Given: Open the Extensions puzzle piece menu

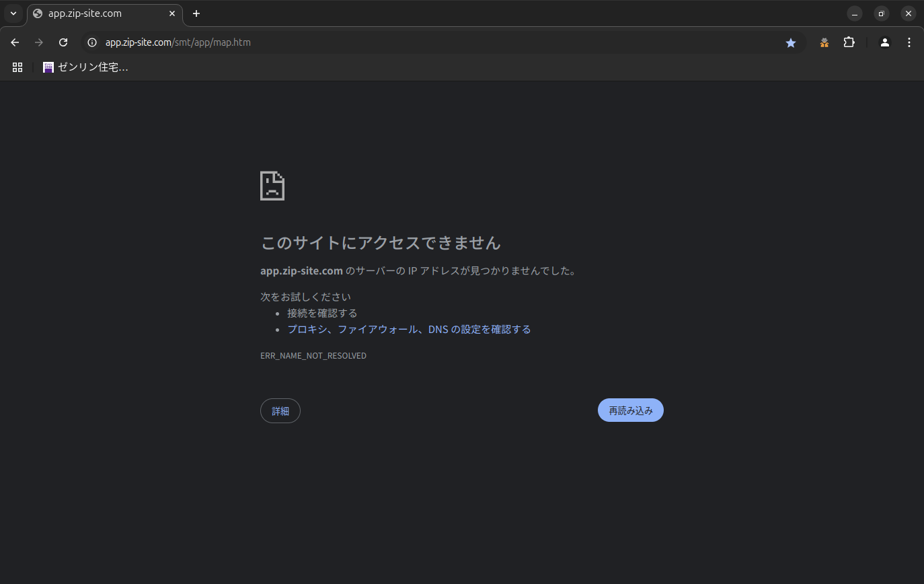Looking at the screenshot, I should pyautogui.click(x=849, y=42).
